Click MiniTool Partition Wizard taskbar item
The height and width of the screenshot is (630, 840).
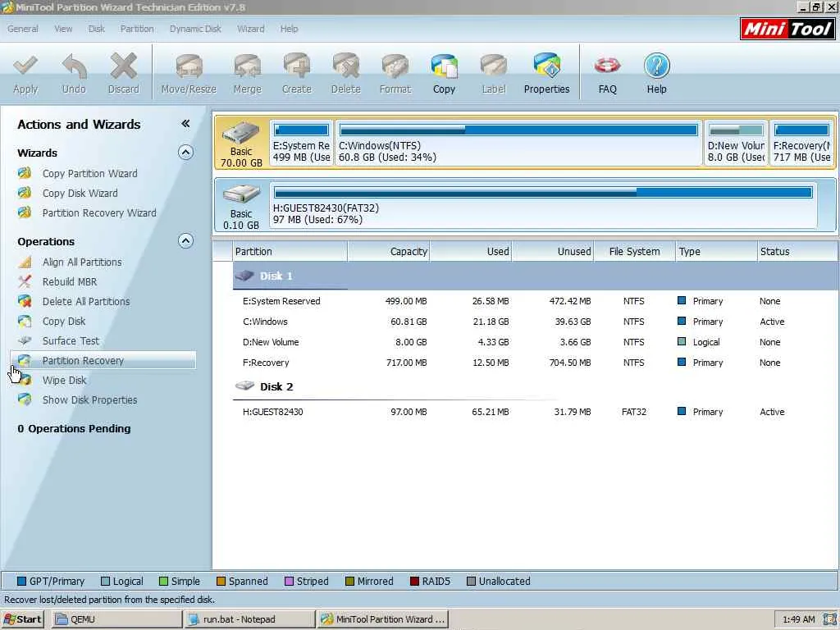[x=382, y=619]
